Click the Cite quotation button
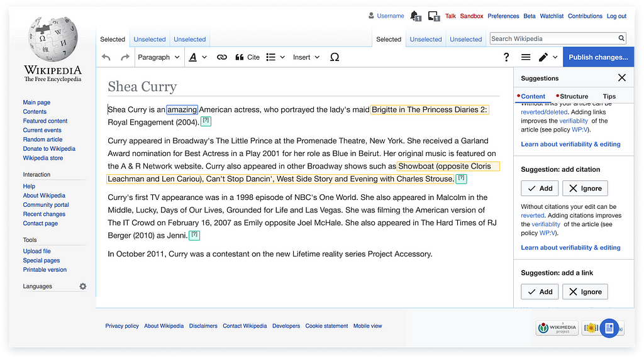 [x=247, y=57]
